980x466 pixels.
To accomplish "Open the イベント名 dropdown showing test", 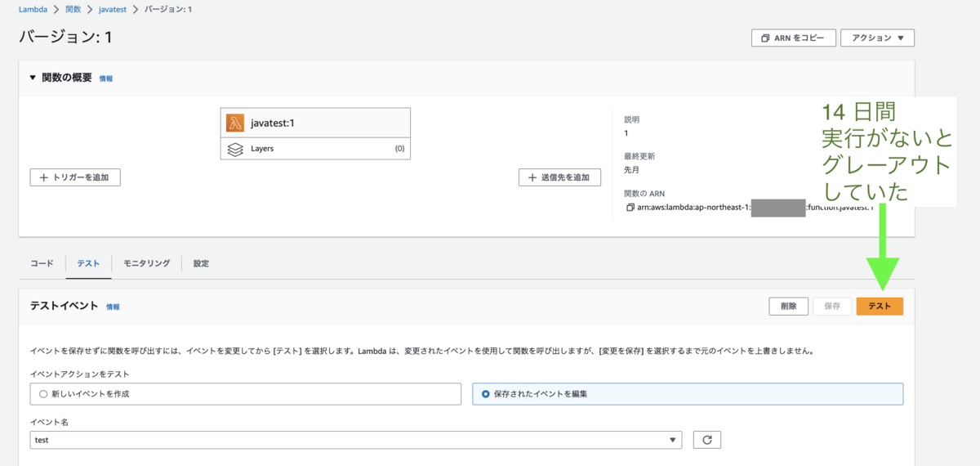I will [355, 440].
